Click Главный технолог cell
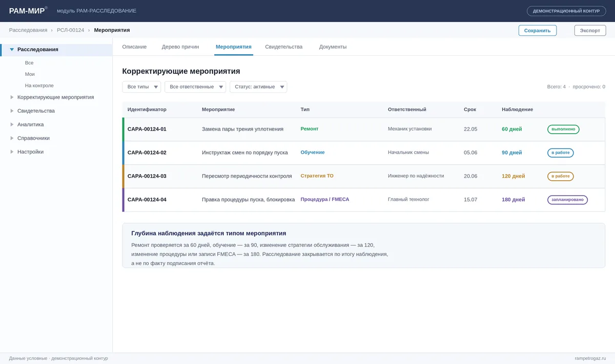Image resolution: width=615 pixels, height=364 pixels. click(408, 200)
